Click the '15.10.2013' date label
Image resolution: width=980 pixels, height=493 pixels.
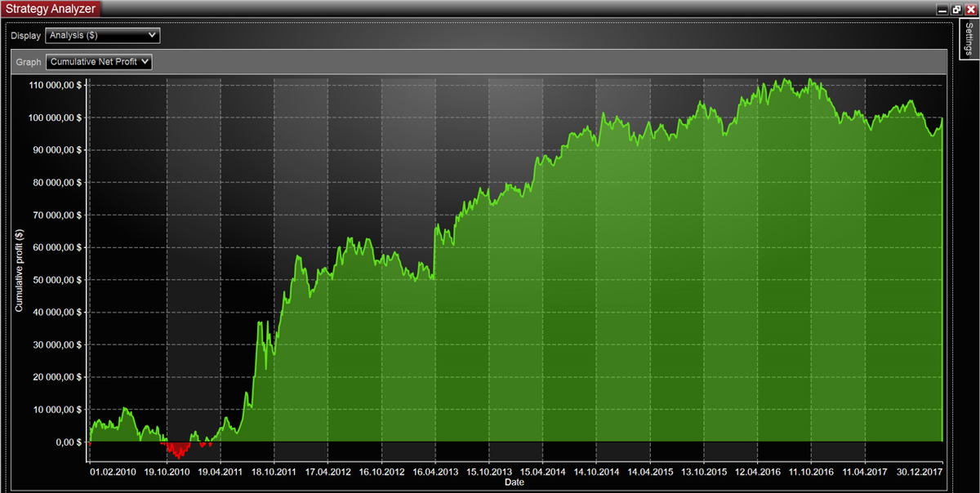pos(489,472)
